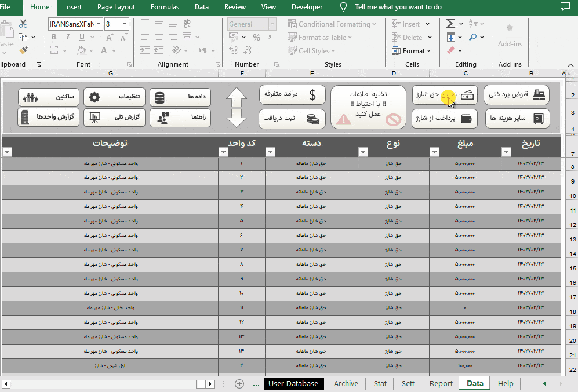578x392 pixels.
Task: Click the Decrease Indent icon
Action: click(145, 50)
